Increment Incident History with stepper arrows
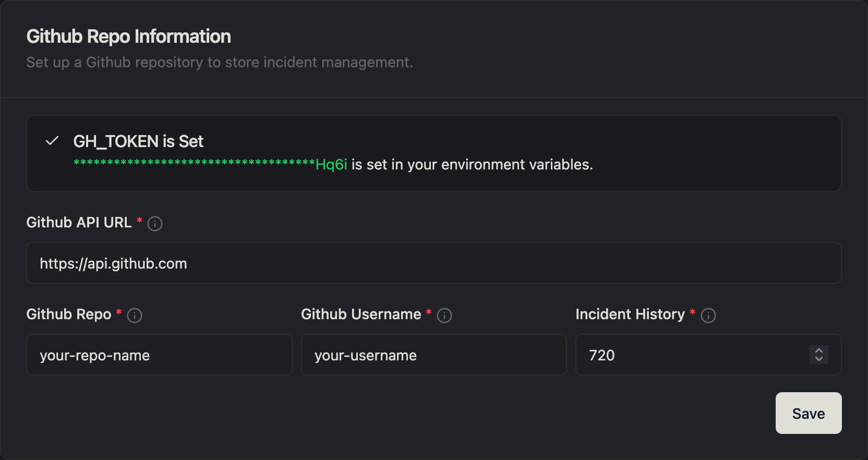Viewport: 868px width, 460px height. 819,350
